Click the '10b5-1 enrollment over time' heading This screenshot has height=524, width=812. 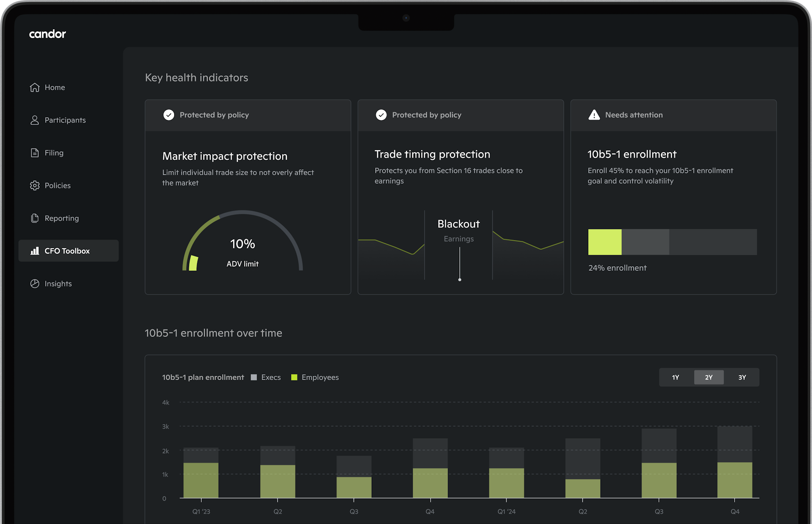click(213, 333)
